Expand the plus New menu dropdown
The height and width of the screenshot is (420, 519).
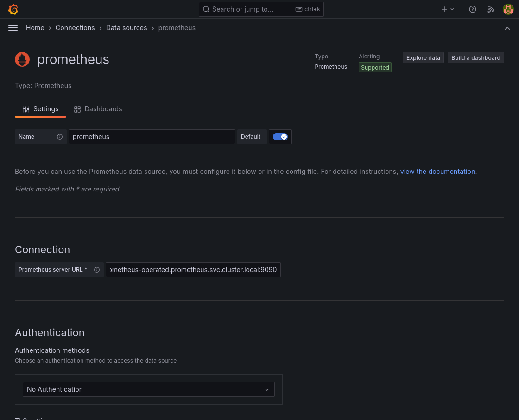[x=448, y=9]
